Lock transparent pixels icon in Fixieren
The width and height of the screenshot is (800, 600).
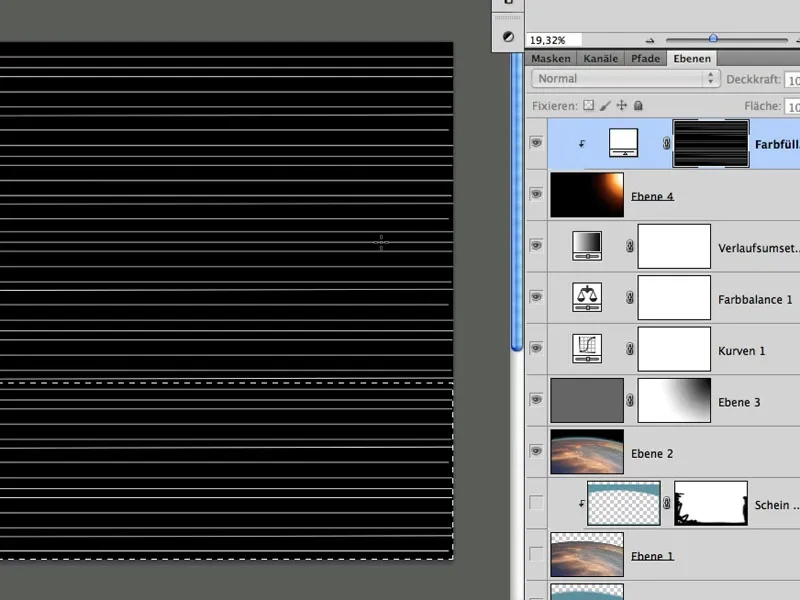[589, 105]
